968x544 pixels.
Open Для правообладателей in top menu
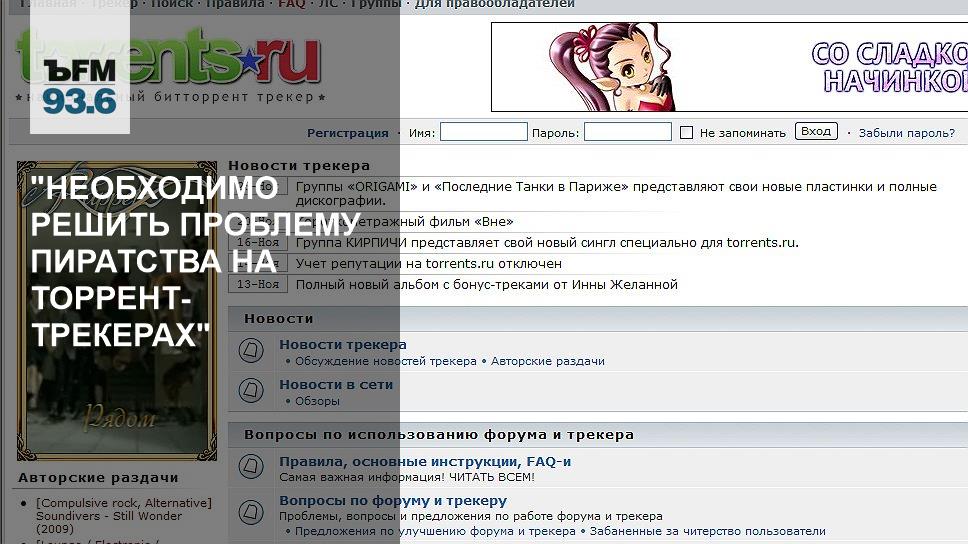point(494,4)
